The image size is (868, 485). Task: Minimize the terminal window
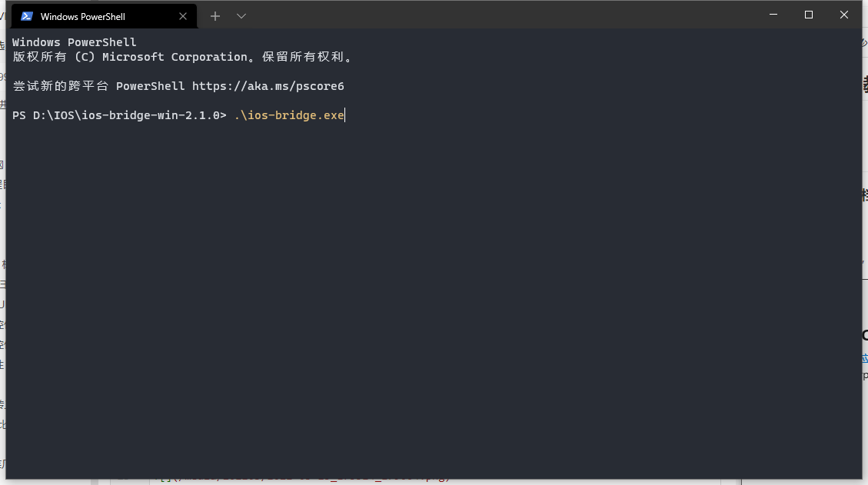click(x=773, y=15)
